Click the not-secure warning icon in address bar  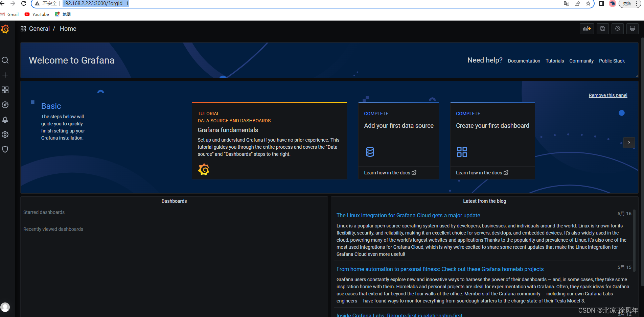pos(37,3)
